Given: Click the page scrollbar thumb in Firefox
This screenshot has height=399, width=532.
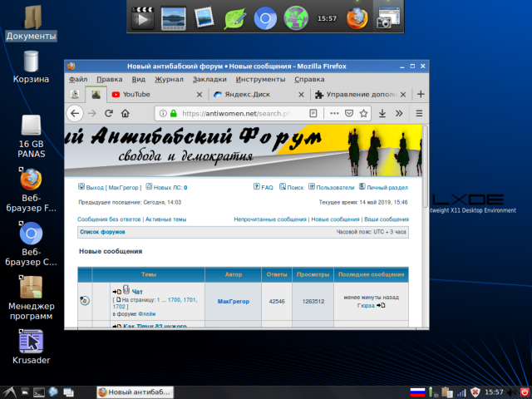Looking at the screenshot, I should 426,166.
